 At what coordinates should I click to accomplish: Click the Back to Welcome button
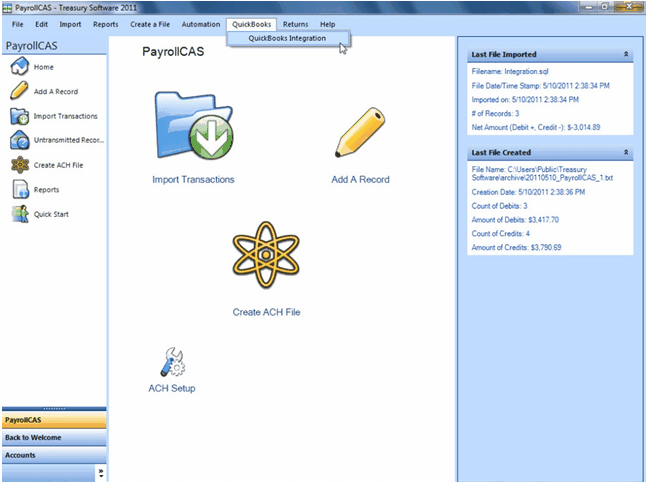[53, 438]
